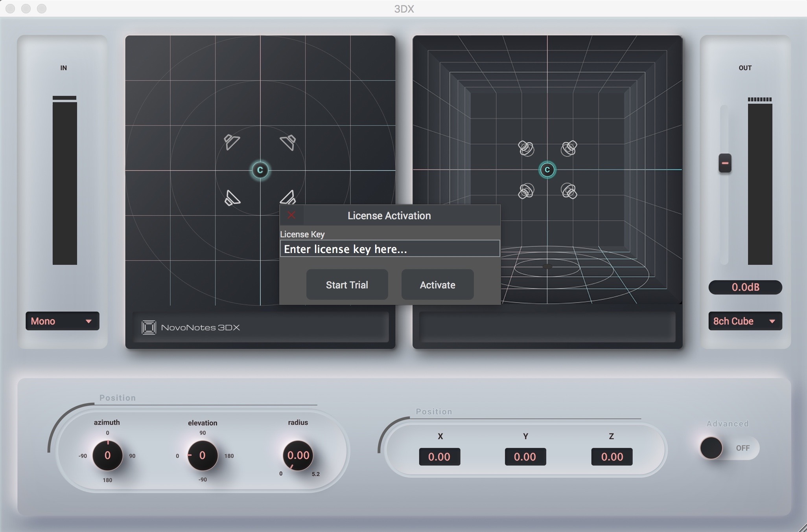Screen dimensions: 807x532
Task: Click the C marker in the 3D cube view
Action: (547, 170)
